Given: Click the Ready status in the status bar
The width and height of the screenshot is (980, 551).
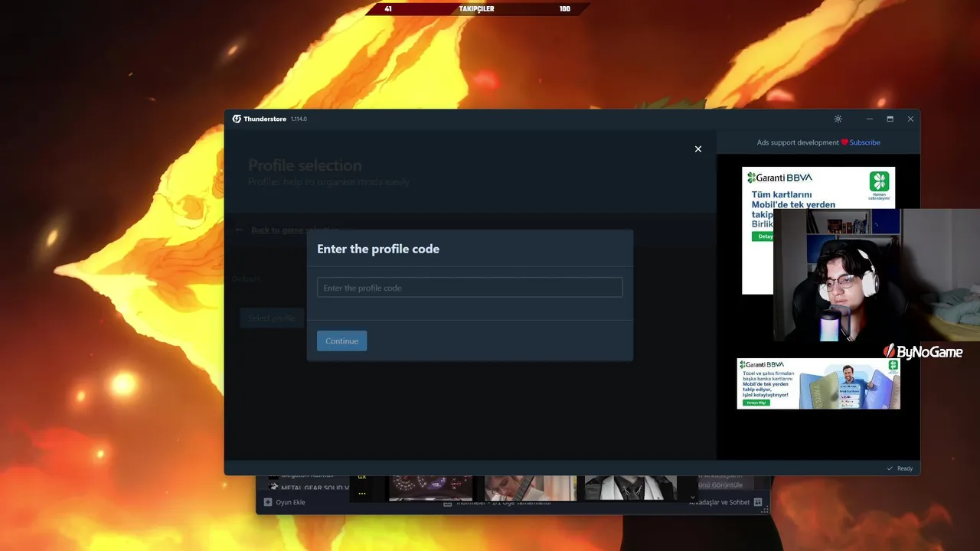Looking at the screenshot, I should pyautogui.click(x=904, y=468).
